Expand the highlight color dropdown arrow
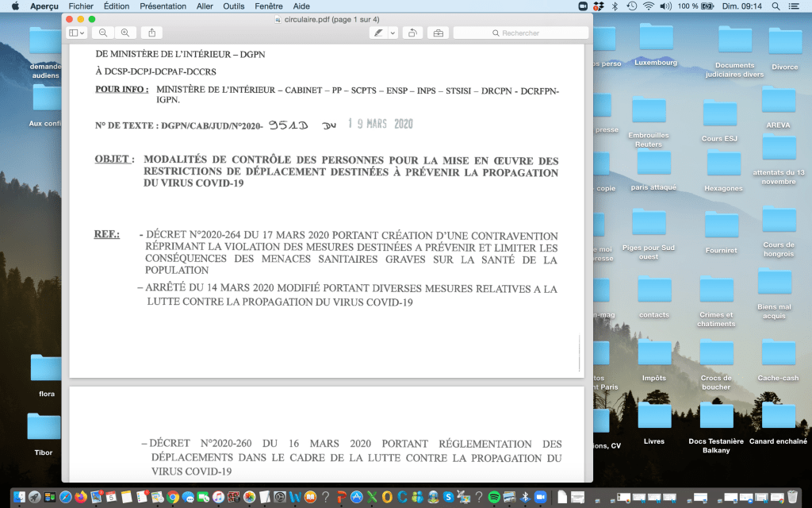The width and height of the screenshot is (812, 508). coord(393,33)
